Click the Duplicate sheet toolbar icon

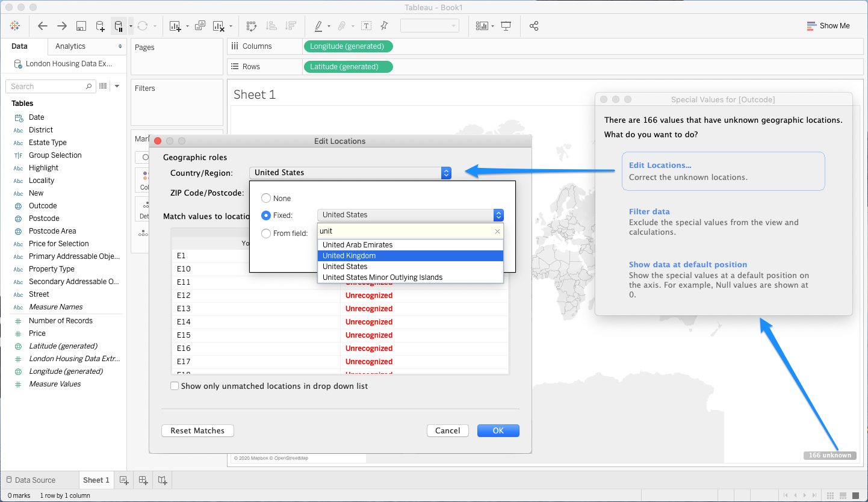pos(200,26)
